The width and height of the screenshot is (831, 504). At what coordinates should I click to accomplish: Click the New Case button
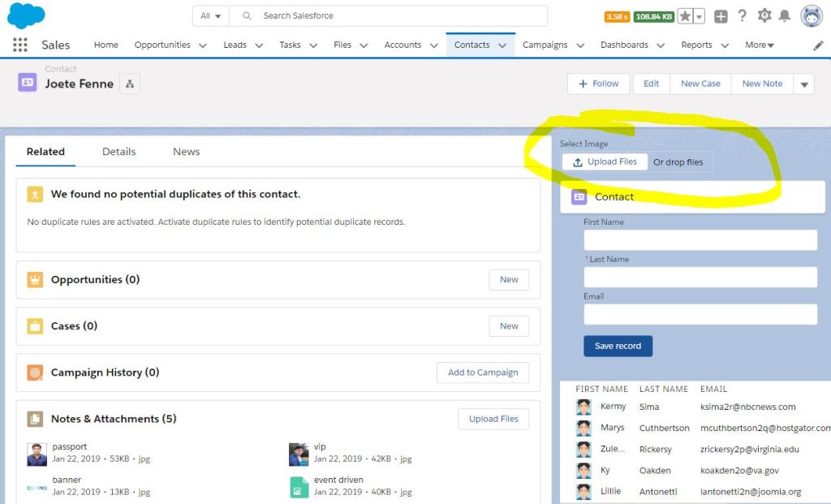tap(700, 84)
